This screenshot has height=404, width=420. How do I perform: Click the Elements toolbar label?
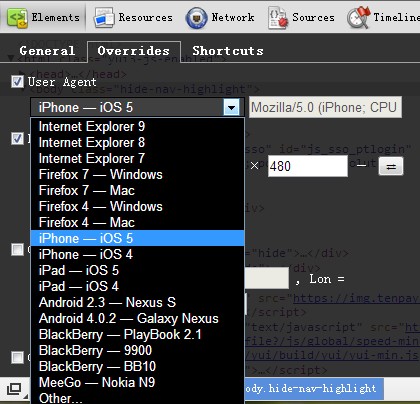(56, 17)
